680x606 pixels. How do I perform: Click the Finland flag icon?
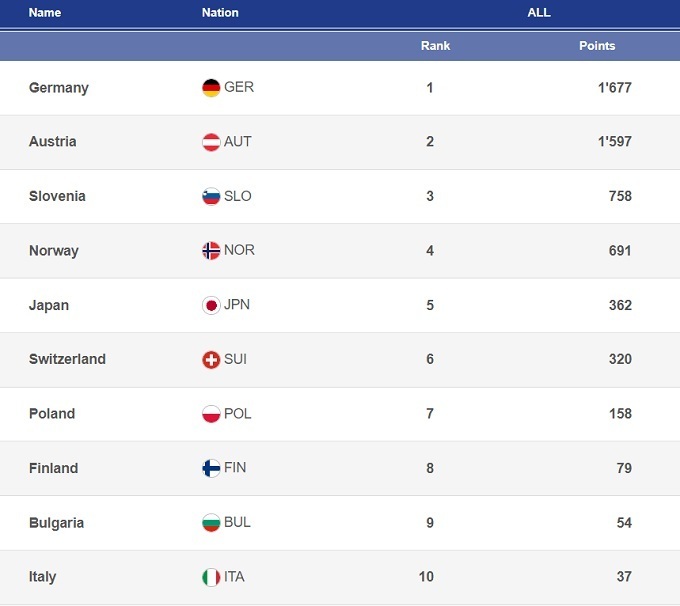click(x=211, y=468)
